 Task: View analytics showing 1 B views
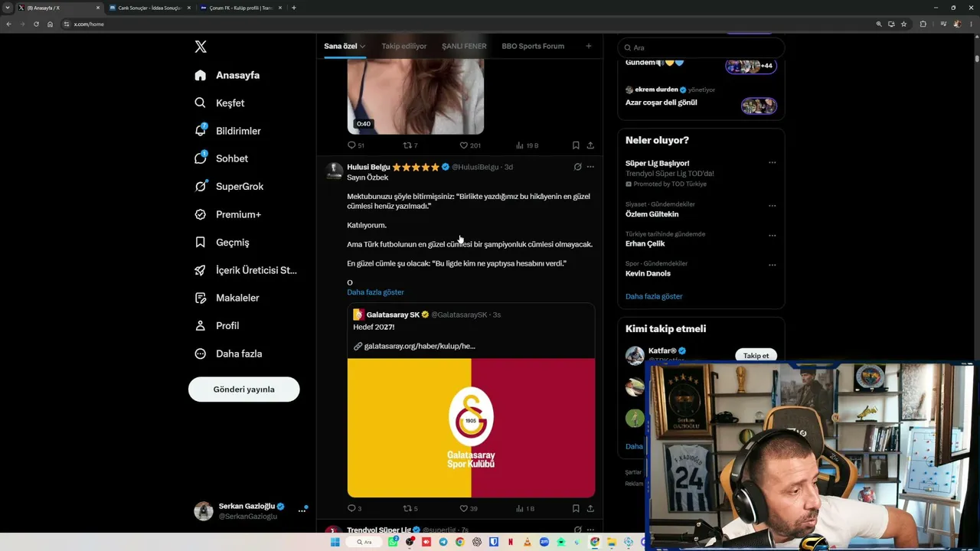(x=525, y=508)
